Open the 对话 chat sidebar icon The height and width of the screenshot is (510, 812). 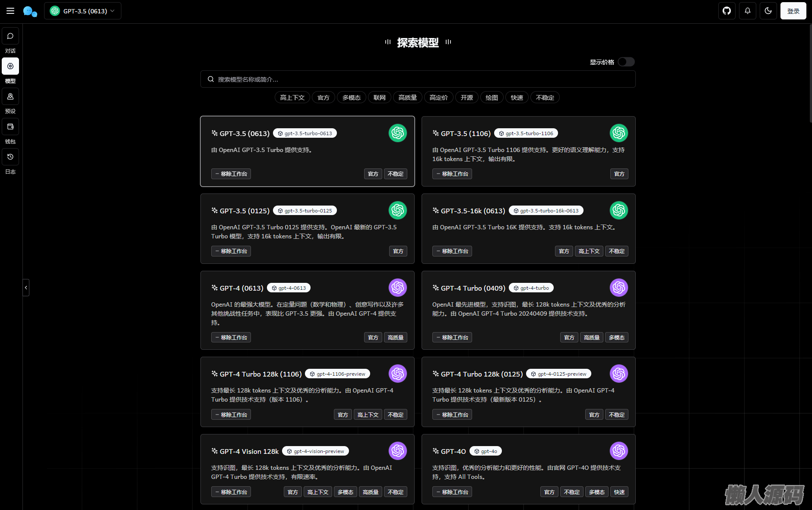coord(10,36)
